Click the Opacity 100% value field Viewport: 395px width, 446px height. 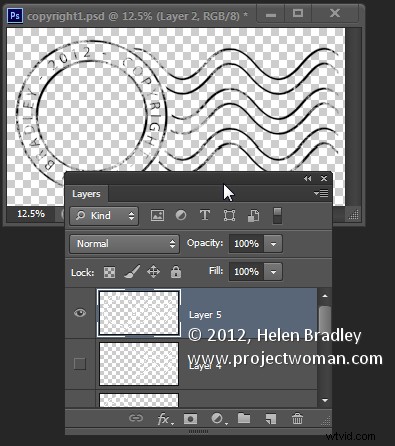pos(246,244)
